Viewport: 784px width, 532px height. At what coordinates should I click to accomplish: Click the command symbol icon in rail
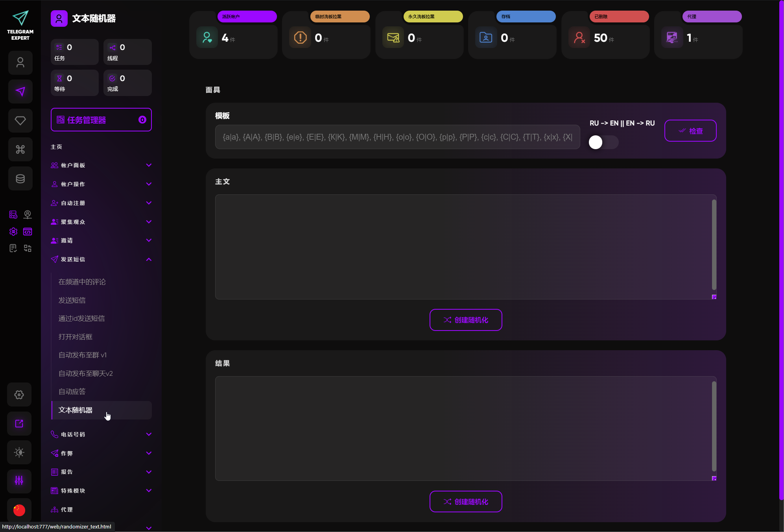(20, 150)
